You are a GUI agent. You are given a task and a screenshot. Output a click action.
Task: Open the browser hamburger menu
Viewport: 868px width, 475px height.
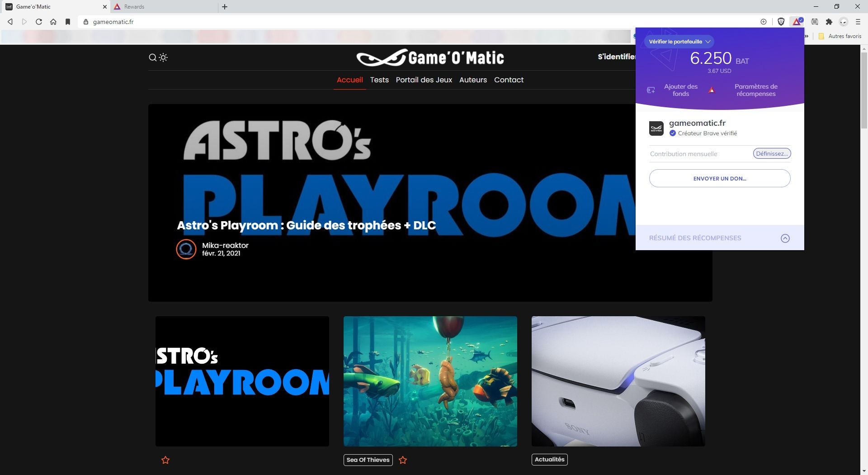click(x=858, y=22)
